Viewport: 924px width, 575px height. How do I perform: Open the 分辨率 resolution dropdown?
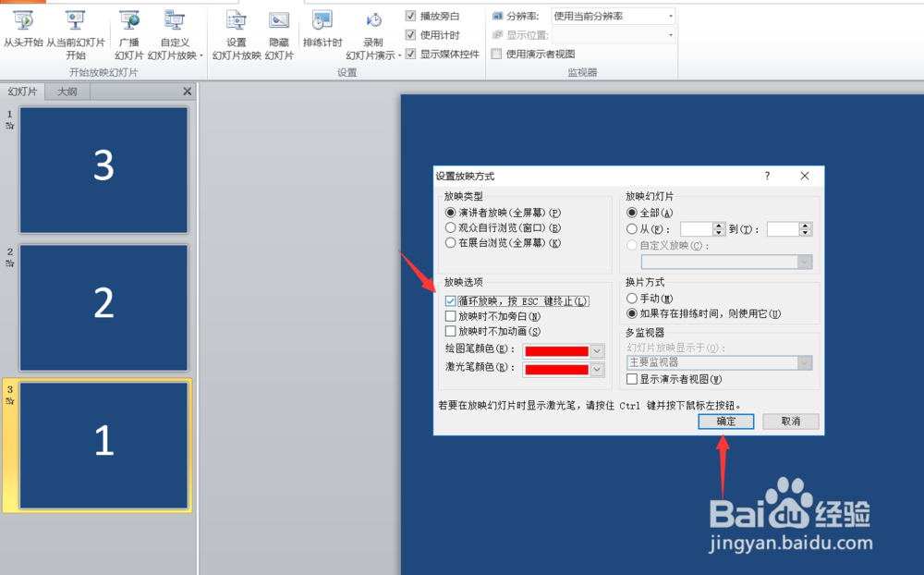click(x=672, y=15)
